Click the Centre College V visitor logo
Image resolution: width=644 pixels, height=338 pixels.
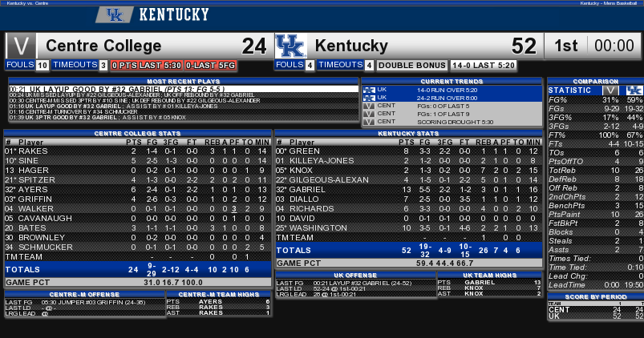point(21,46)
